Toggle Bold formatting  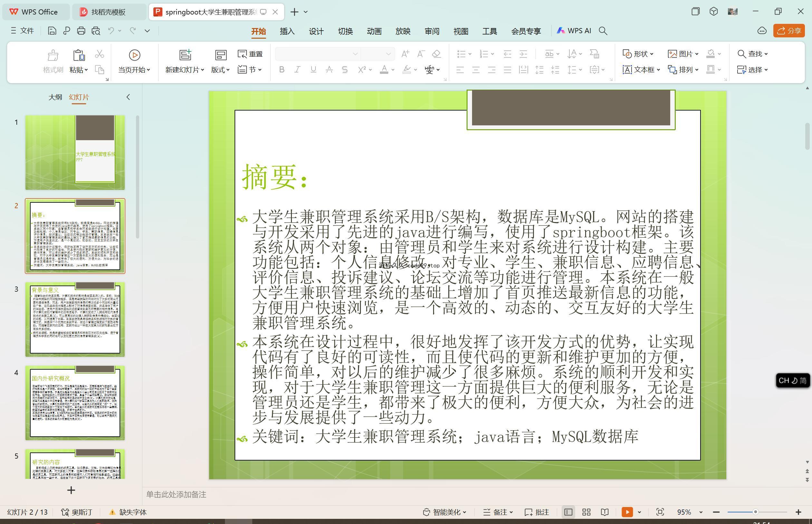281,70
